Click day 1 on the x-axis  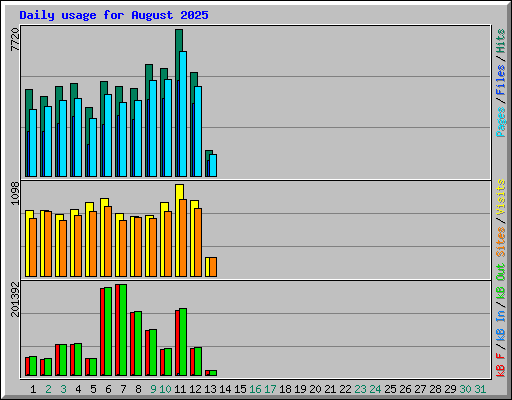coord(33,389)
